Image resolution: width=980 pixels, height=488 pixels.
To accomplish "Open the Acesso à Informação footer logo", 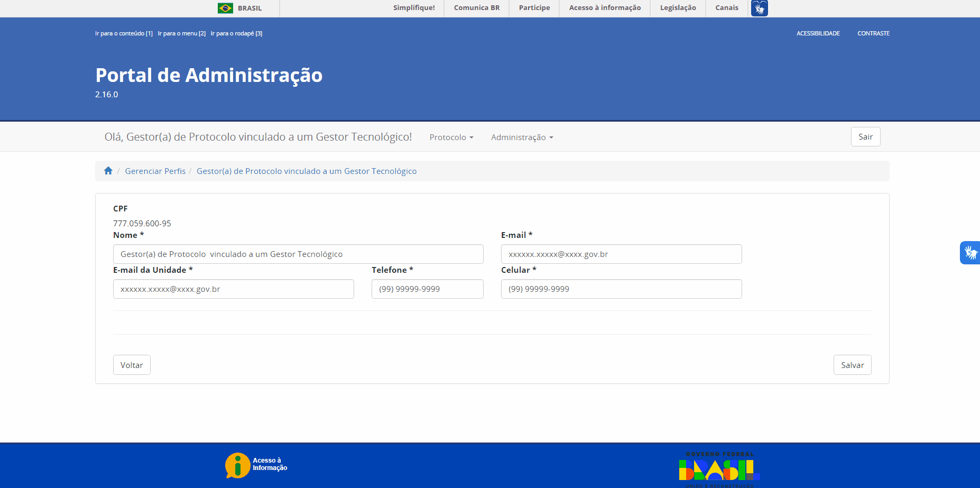I will (256, 465).
